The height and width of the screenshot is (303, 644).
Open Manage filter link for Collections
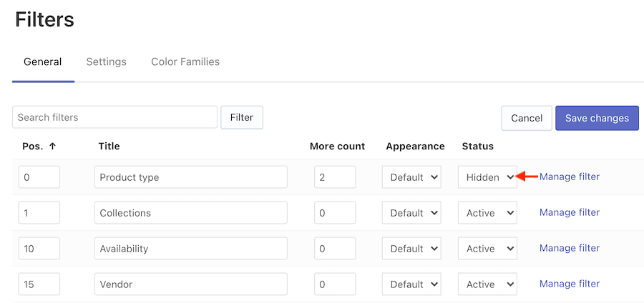point(570,212)
